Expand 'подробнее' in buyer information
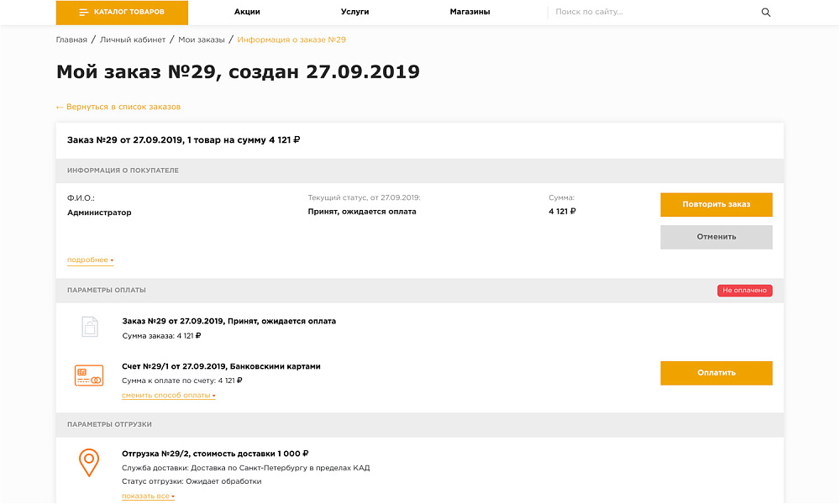Viewport: 840px width, 504px height. click(87, 260)
